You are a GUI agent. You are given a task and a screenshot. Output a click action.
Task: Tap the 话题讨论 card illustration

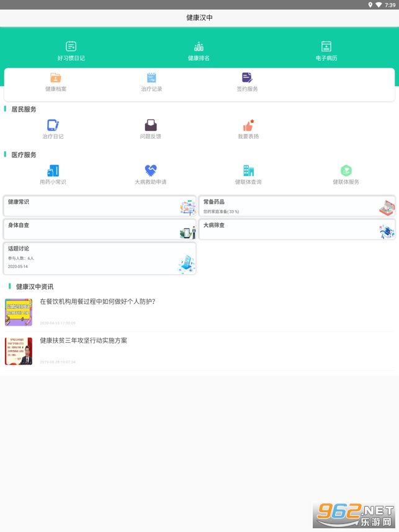click(x=186, y=264)
